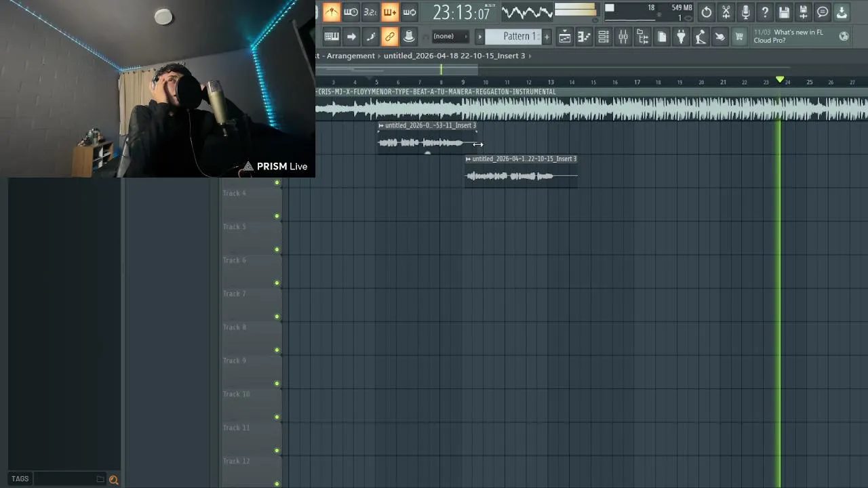
Task: Click the output level peak meter
Action: pyautogui.click(x=576, y=9)
